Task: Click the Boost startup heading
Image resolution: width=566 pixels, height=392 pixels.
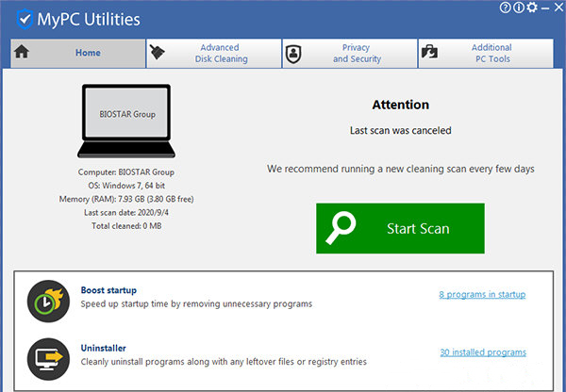Action: click(x=108, y=290)
